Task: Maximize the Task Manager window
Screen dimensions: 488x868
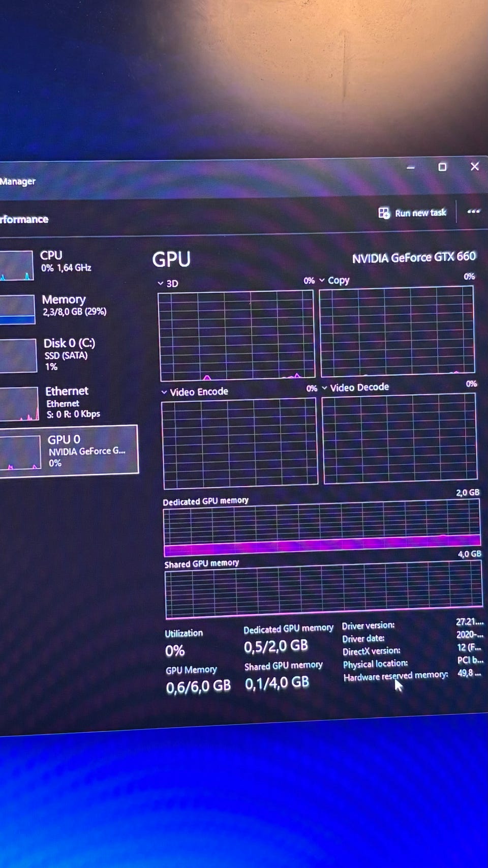Action: (442, 167)
